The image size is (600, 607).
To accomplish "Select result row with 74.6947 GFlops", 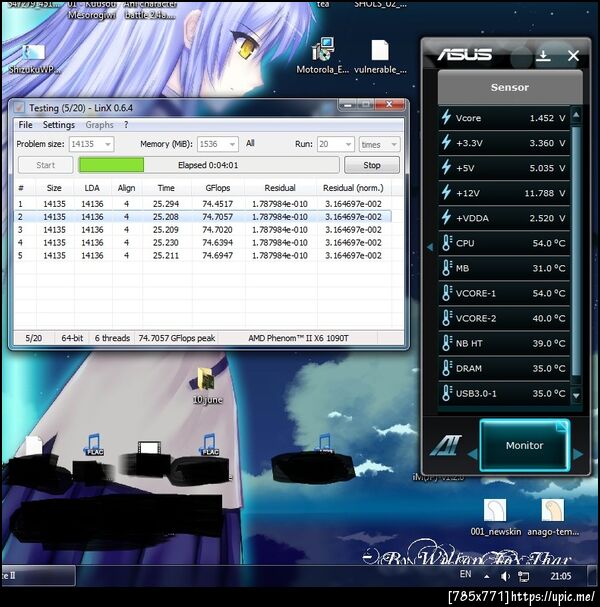I will 202,256.
